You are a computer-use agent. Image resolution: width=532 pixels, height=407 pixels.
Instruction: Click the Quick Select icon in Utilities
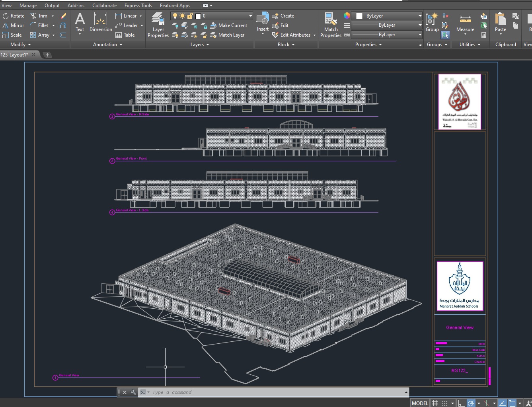point(484,16)
